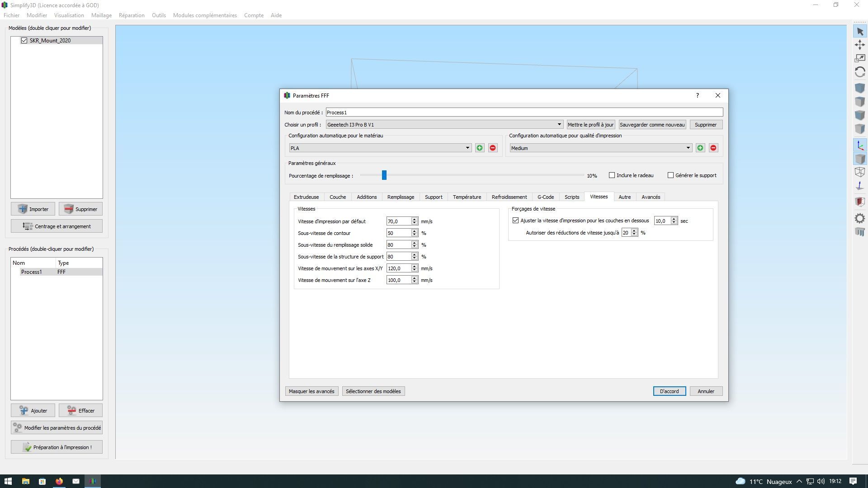The width and height of the screenshot is (868, 488).
Task: Click the Préparation à l'impression button
Action: (x=57, y=447)
